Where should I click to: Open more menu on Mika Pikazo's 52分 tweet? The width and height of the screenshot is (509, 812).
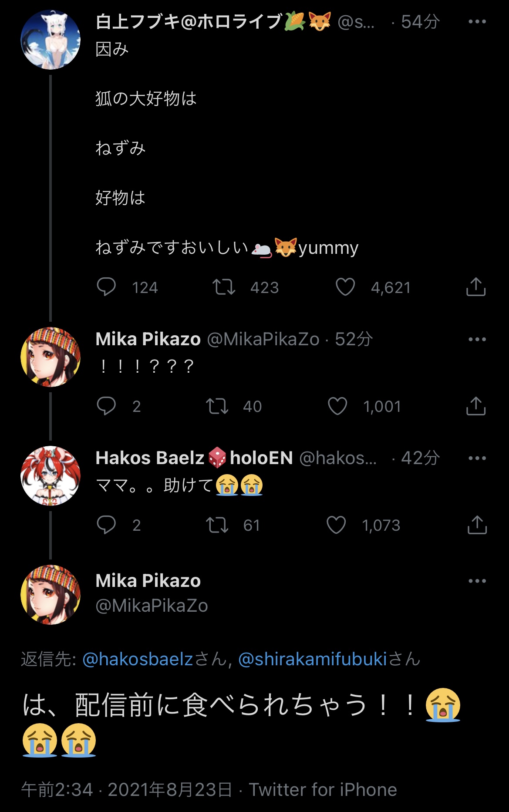477,339
